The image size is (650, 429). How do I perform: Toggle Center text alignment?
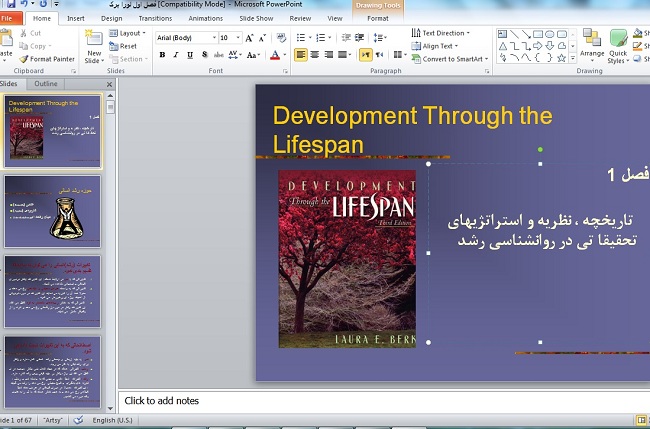315,55
